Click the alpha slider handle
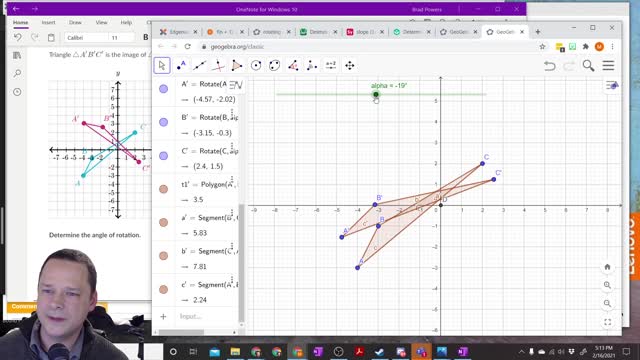Image resolution: width=640 pixels, height=360 pixels. pos(376,95)
